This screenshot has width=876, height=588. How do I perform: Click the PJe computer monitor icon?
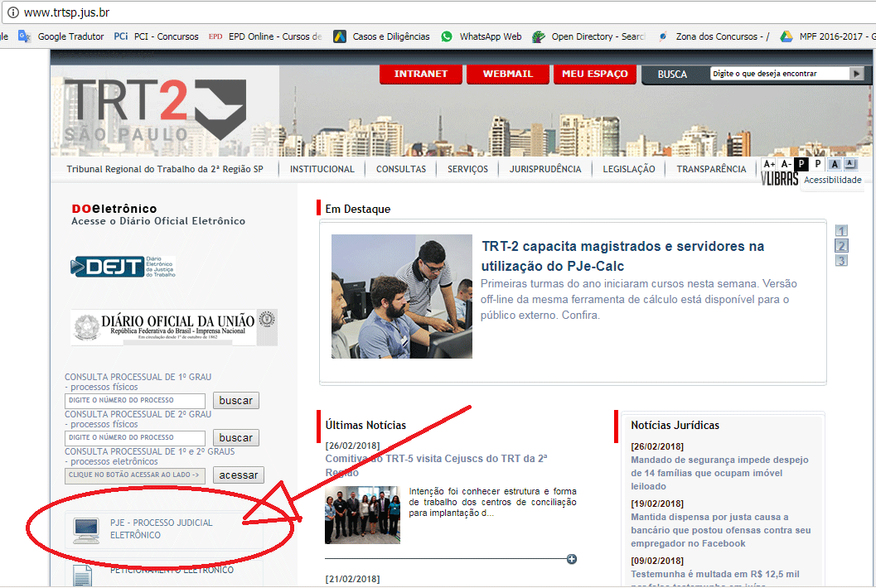tap(86, 530)
